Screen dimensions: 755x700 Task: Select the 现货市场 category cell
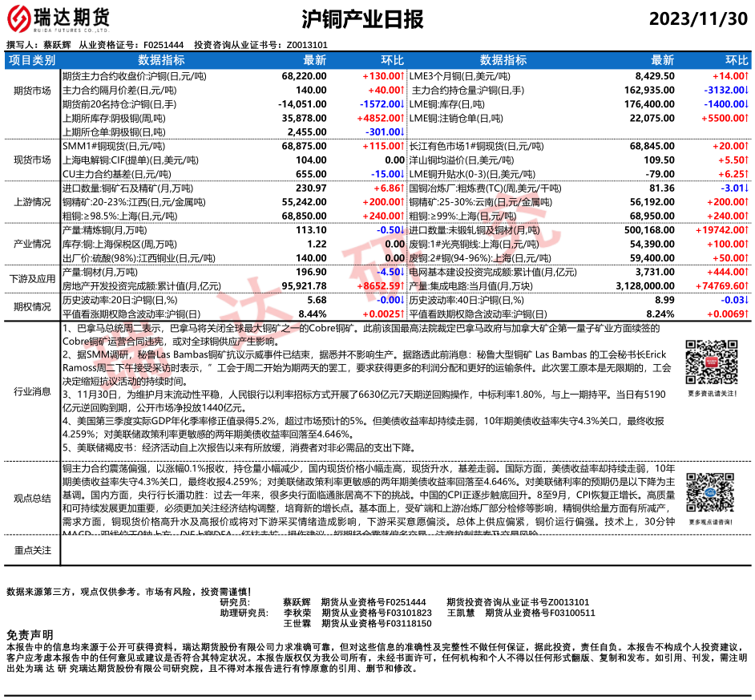coord(32,161)
